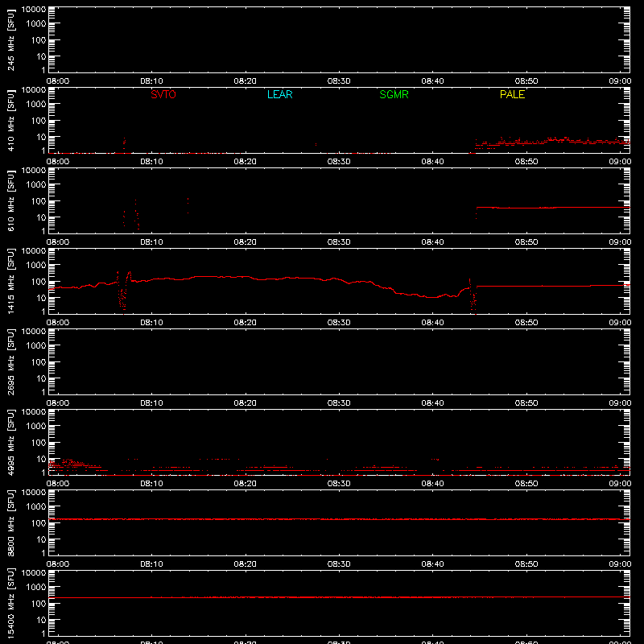Click the yellow PALE station label
Screen dimensions: 644x644
tap(512, 94)
